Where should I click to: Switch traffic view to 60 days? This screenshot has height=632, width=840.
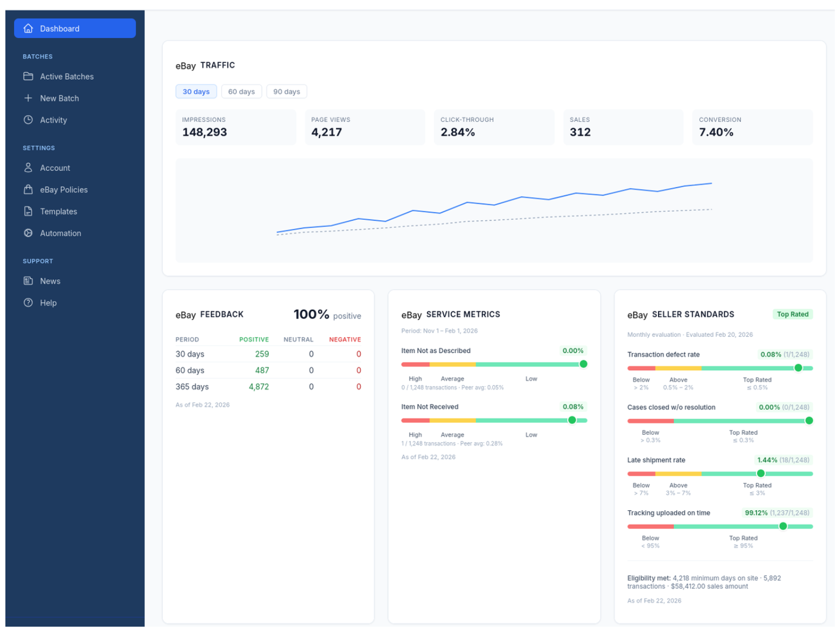click(241, 91)
